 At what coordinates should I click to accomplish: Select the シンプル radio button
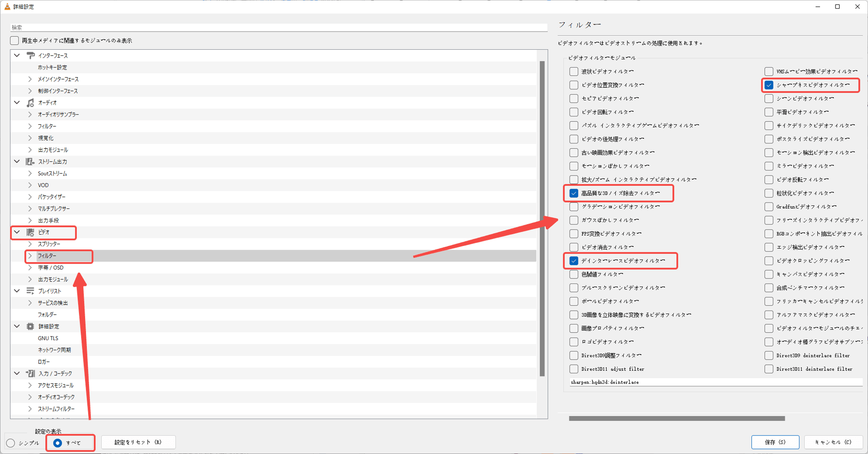pyautogui.click(x=11, y=443)
